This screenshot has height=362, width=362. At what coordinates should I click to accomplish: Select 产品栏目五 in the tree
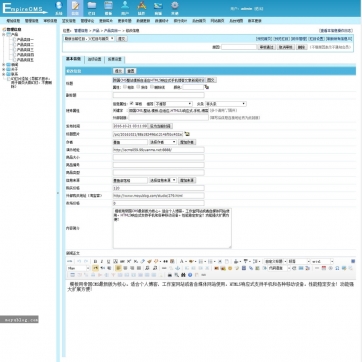pos(25,60)
